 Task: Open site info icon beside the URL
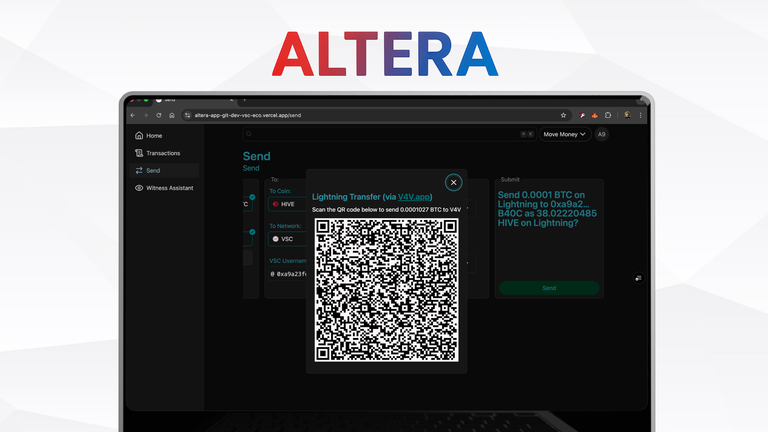click(188, 116)
